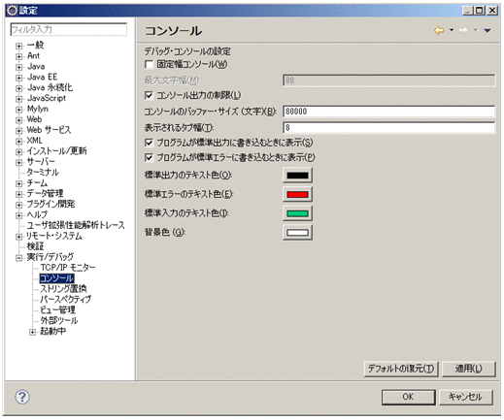Screen dimensions: 504x420
Task: Select データ管理 in the preferences tree
Action: click(x=45, y=193)
